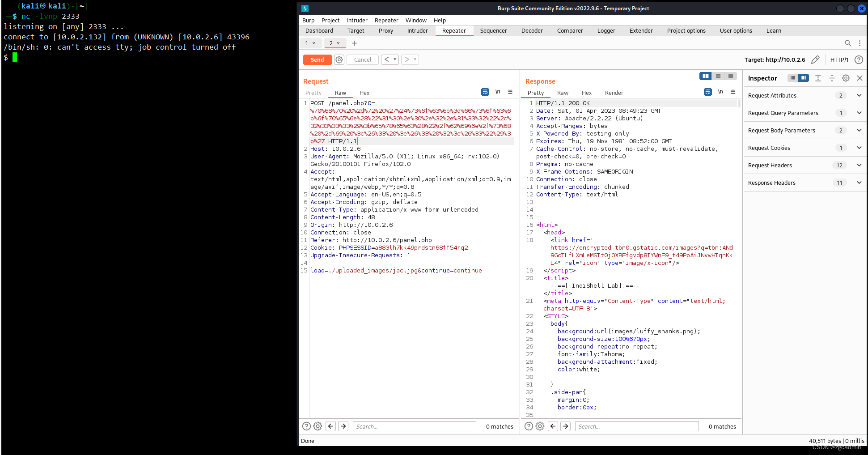Open request search settings gear
This screenshot has height=455, width=868.
pos(318,426)
